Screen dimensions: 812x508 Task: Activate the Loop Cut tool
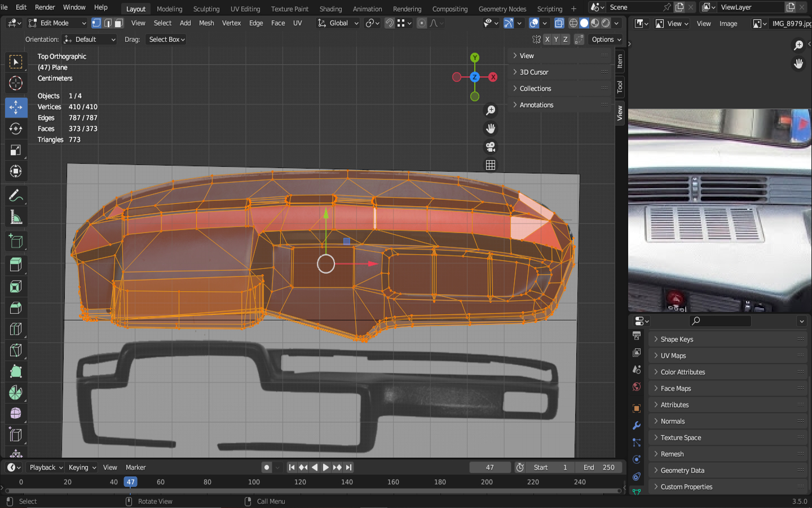pyautogui.click(x=16, y=329)
